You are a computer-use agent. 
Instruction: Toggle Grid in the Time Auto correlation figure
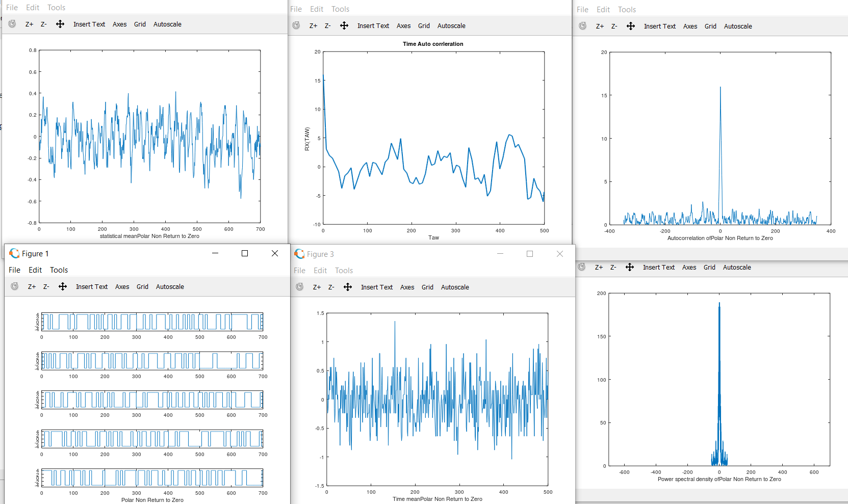424,25
